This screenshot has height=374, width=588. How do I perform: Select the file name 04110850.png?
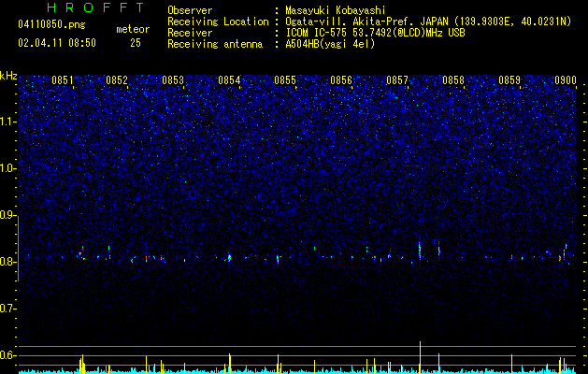coord(51,25)
